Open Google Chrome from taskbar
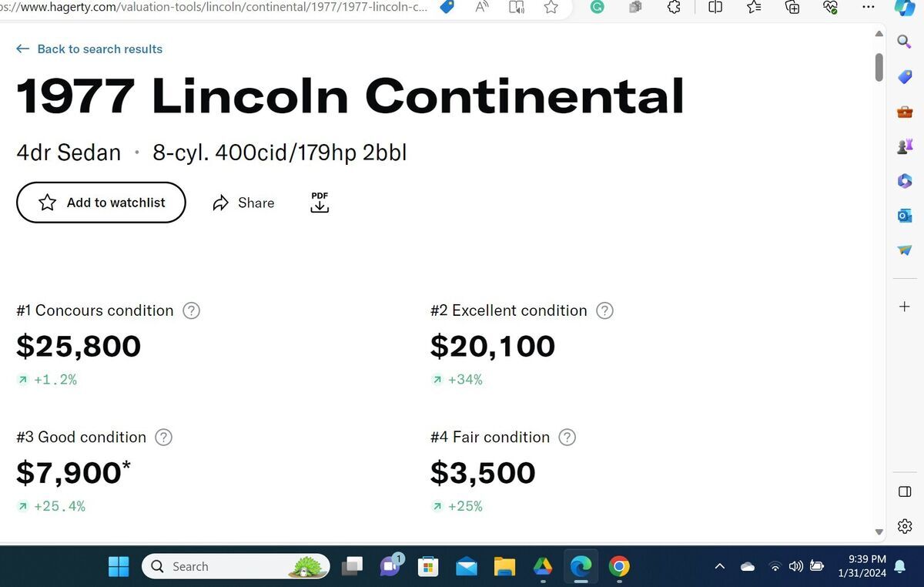 tap(618, 567)
